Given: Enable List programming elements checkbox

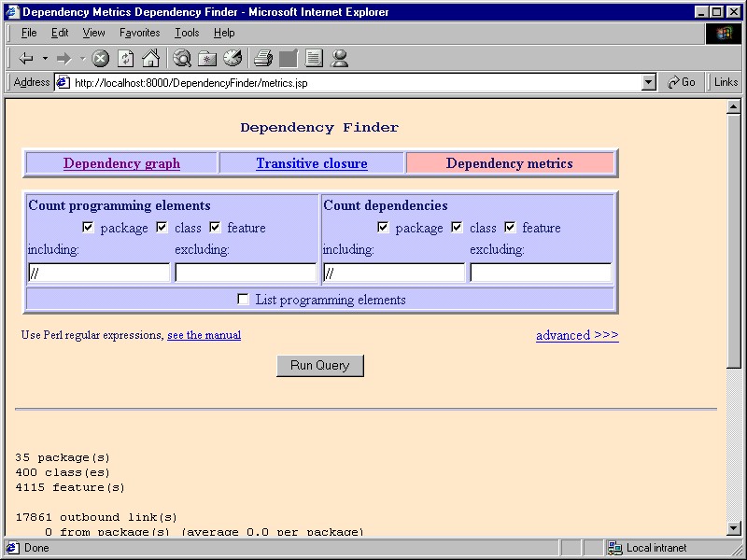Looking at the screenshot, I should click(x=243, y=299).
